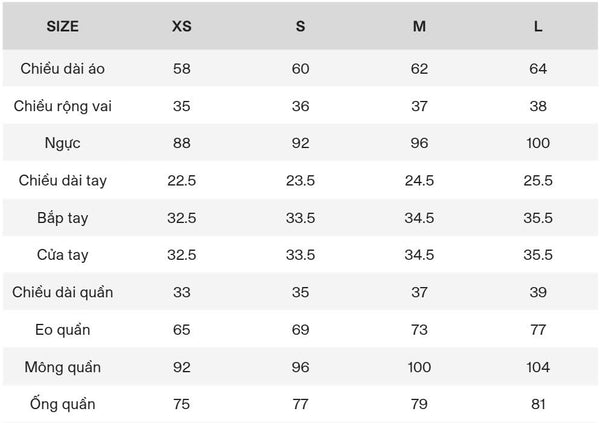Click the L column header

[x=538, y=26]
